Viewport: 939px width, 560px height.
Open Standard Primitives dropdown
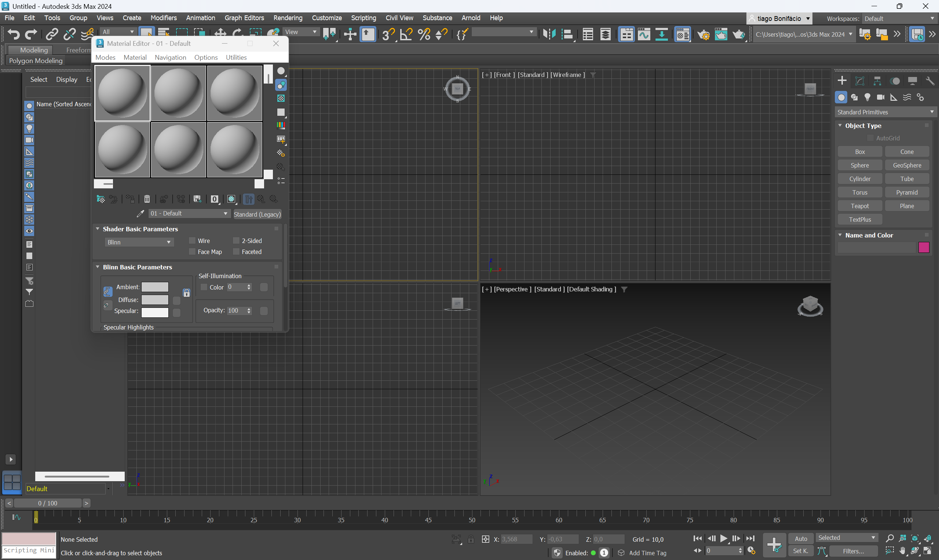(885, 112)
